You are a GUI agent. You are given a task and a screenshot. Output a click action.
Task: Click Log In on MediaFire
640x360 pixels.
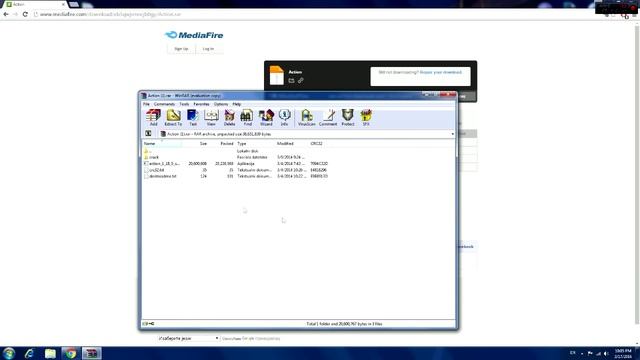pos(208,49)
